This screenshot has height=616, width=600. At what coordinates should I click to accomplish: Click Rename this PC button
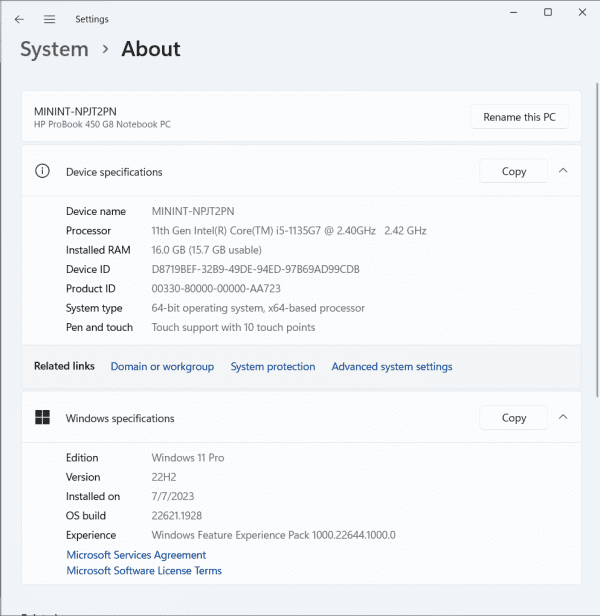point(519,117)
